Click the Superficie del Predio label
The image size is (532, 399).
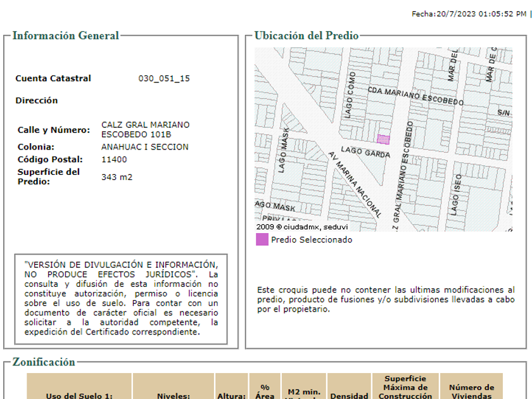pos(49,177)
